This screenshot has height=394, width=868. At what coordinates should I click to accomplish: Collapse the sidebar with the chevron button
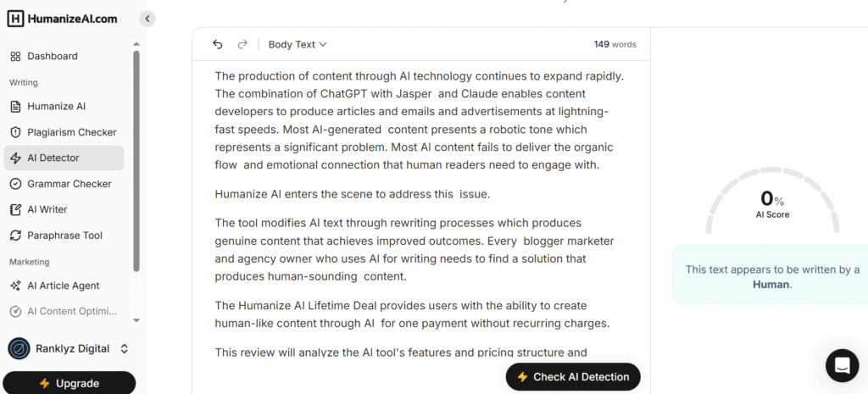(x=147, y=18)
